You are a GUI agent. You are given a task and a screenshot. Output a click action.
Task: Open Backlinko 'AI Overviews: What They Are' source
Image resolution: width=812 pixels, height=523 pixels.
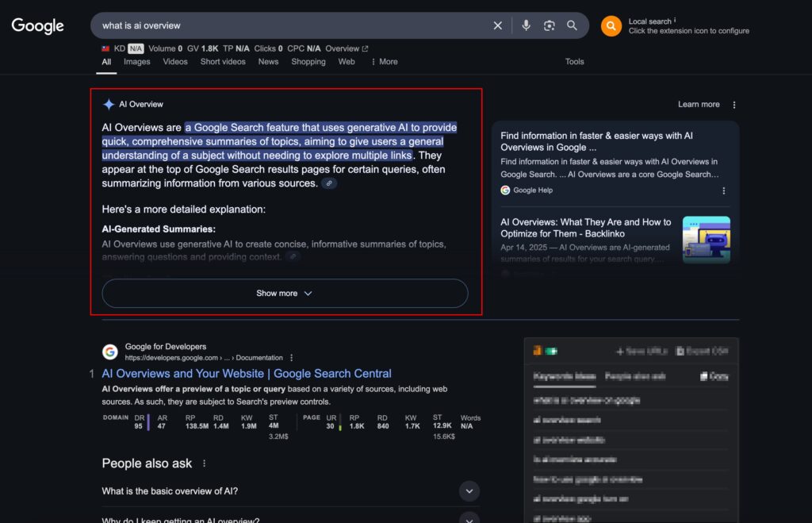(586, 228)
